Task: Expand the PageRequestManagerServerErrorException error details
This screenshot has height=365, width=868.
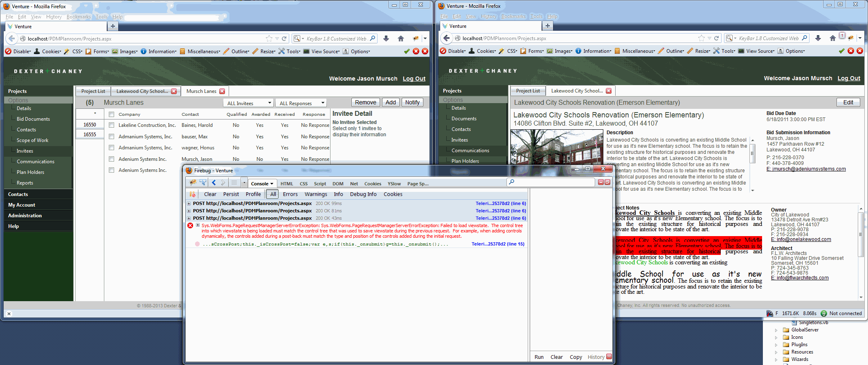Action: tap(198, 225)
